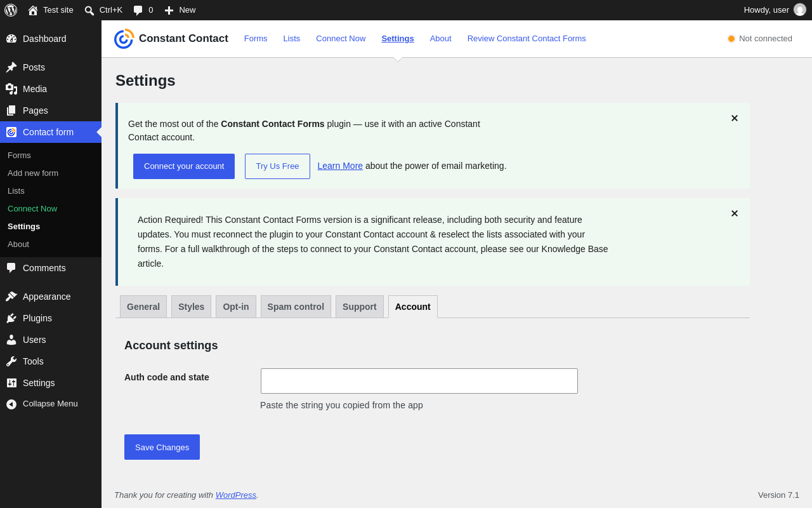Open Settings in the plugin header

pos(398,39)
